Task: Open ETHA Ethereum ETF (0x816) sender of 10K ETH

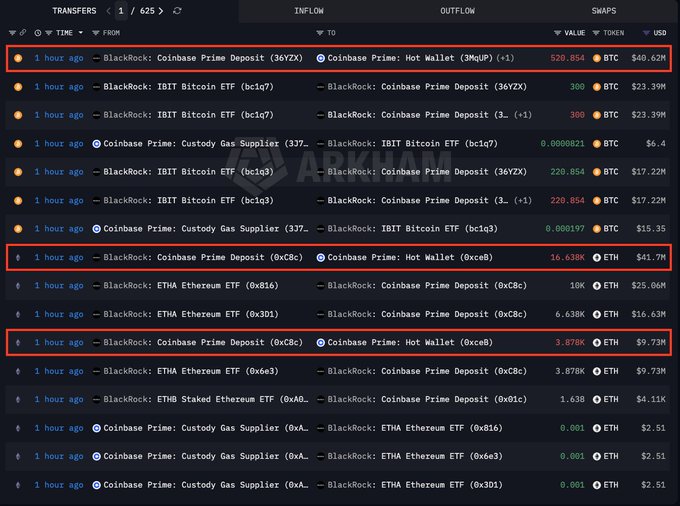Action: (x=190, y=285)
